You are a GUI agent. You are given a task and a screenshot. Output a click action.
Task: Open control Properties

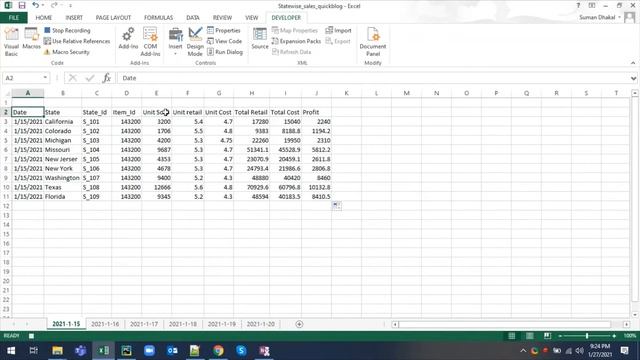click(x=224, y=31)
